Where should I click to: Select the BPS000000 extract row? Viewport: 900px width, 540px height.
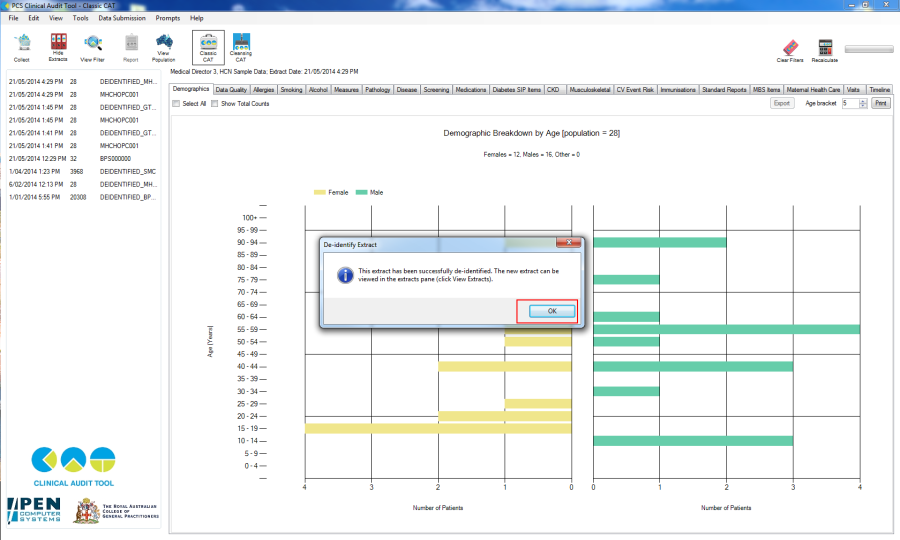83,159
